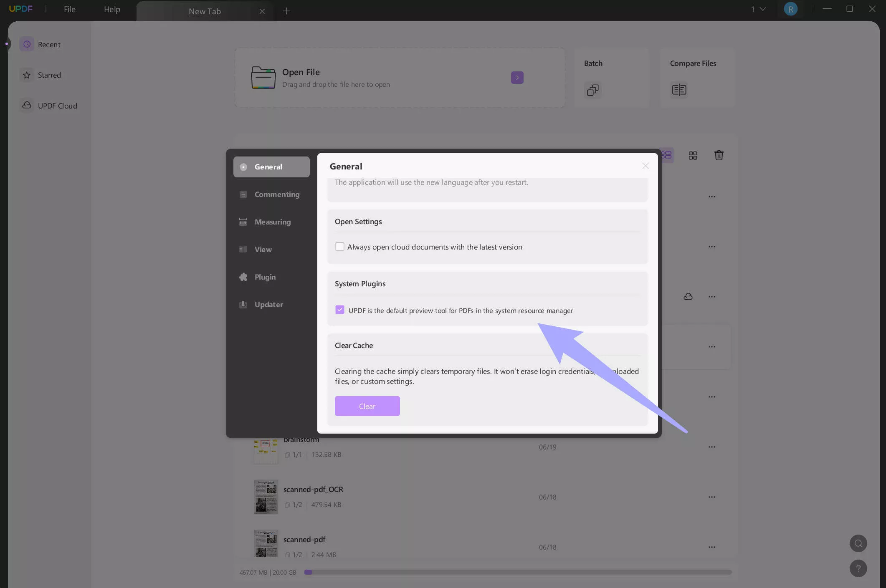Viewport: 886px width, 588px height.
Task: Click the scanned-pdf_OCR file name
Action: pos(313,490)
